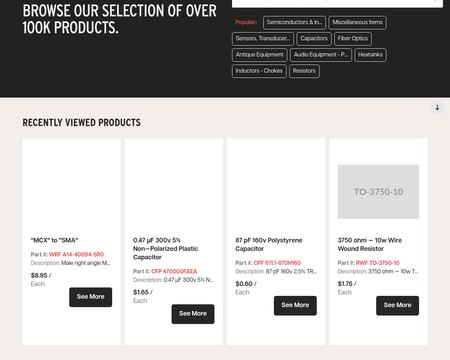Click See More for 87 pF Polystyrene Capacitor
Viewport: 450px width, 360px height.
(x=295, y=305)
